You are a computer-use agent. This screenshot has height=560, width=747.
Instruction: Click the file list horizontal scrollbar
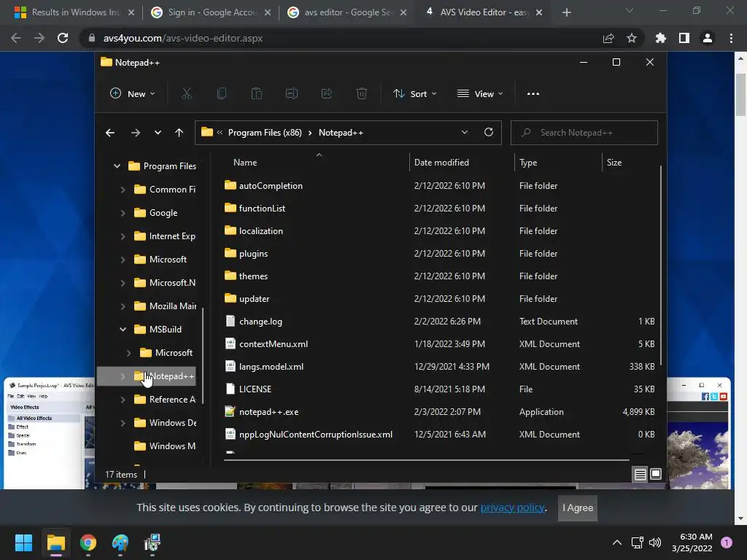426,460
